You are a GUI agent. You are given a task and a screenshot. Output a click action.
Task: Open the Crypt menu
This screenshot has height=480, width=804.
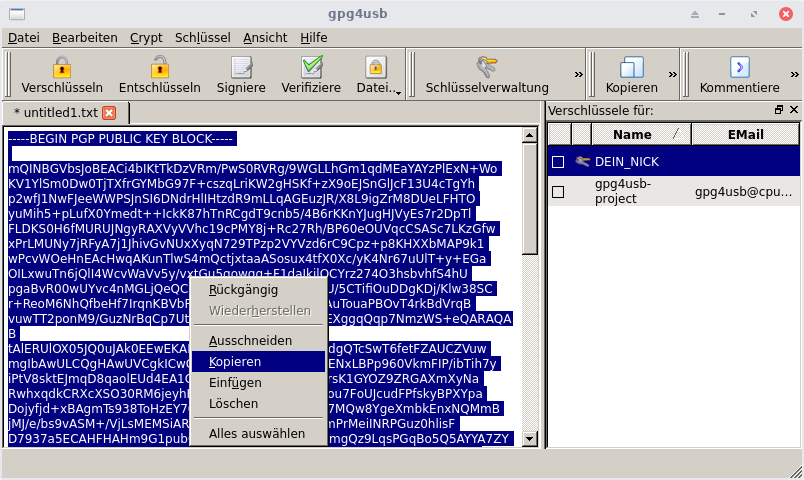point(146,38)
